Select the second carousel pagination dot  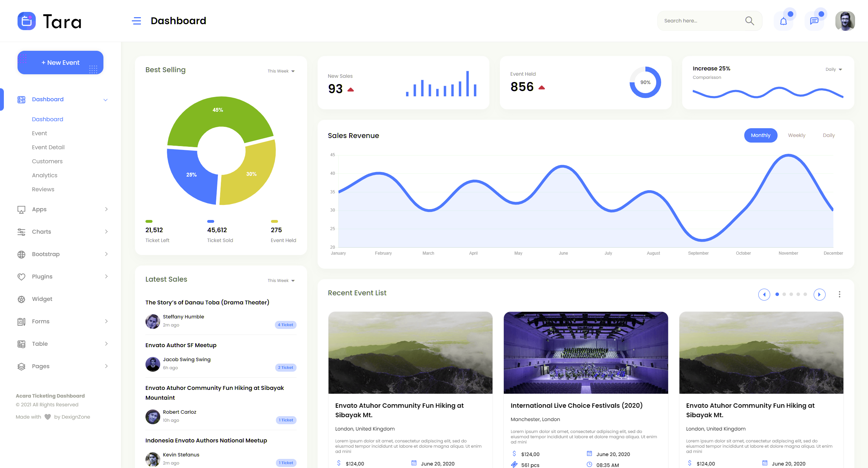point(784,294)
